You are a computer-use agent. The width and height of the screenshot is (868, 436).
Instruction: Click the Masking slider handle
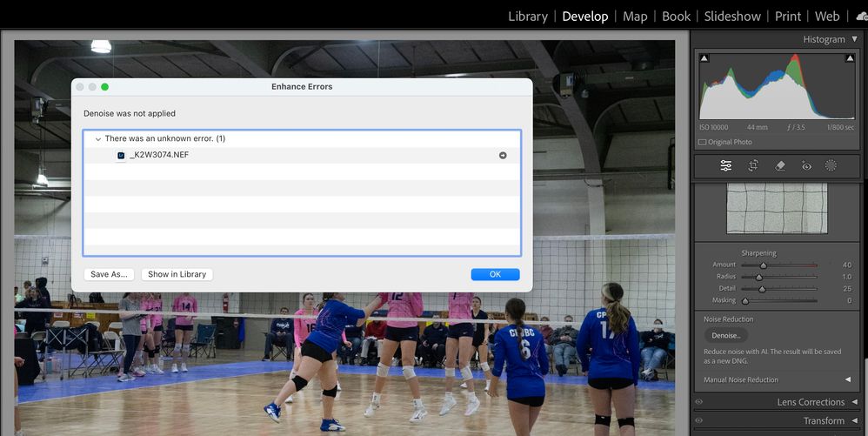745,301
